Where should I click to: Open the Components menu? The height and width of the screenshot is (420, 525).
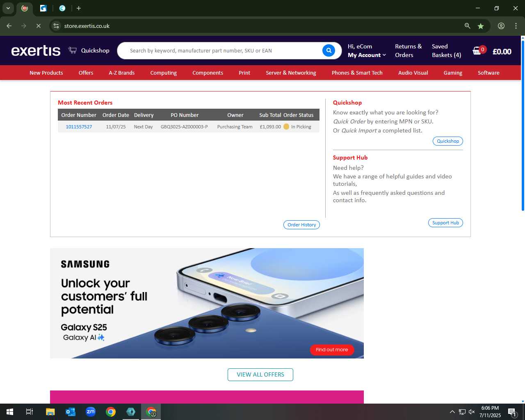208,73
